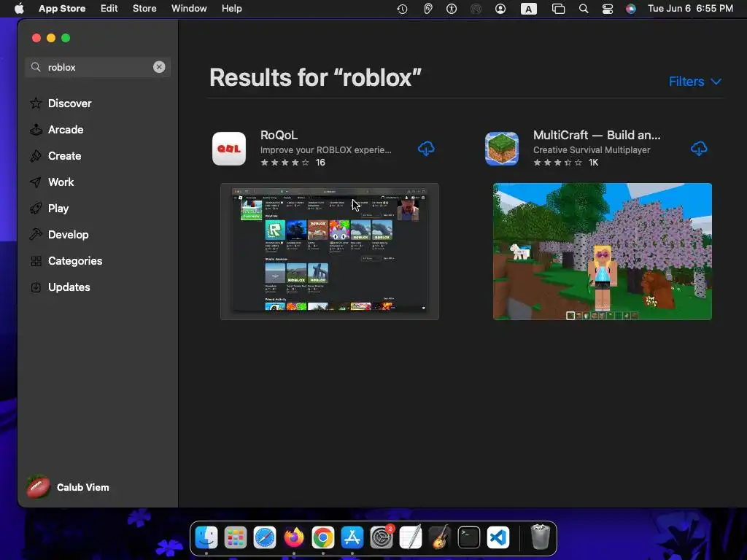Open the Window menu
The width and height of the screenshot is (747, 560).
click(189, 9)
